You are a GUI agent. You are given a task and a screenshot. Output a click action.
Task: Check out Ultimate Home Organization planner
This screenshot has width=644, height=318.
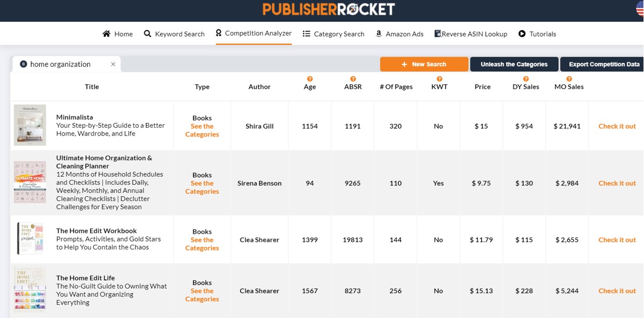[617, 183]
